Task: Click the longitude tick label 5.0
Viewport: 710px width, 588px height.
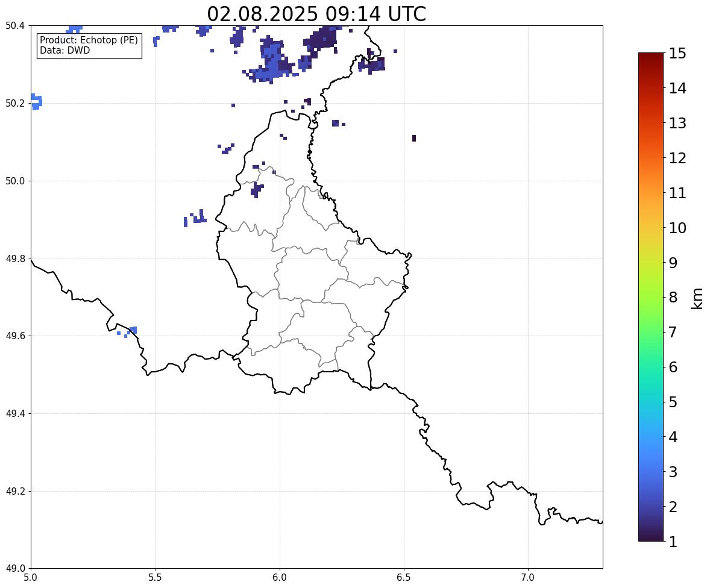Action: tap(31, 578)
